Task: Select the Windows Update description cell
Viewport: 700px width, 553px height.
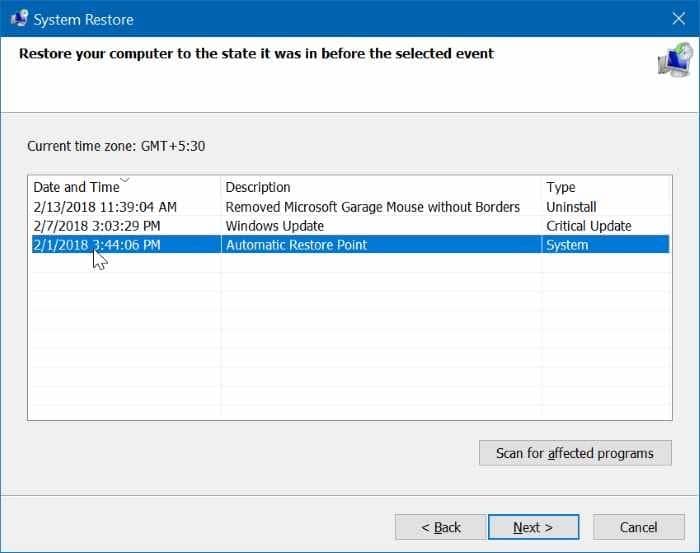Action: pyautogui.click(x=275, y=226)
